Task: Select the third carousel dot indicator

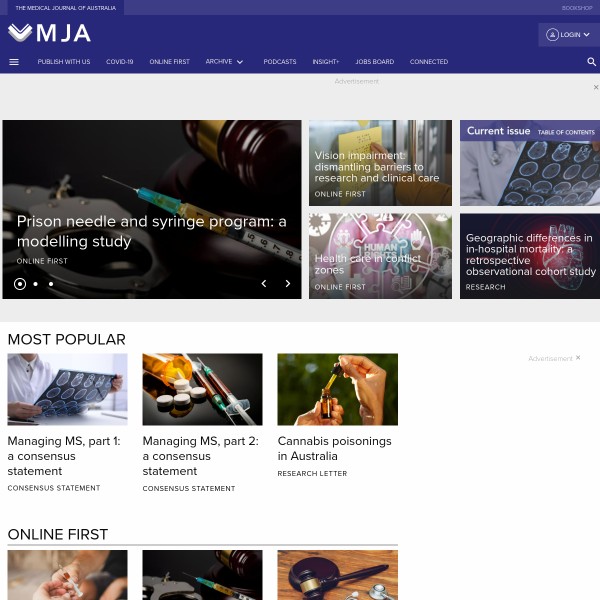Action: click(51, 284)
